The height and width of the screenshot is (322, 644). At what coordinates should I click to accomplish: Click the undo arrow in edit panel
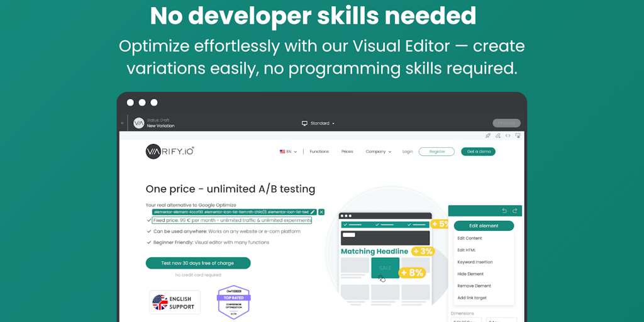coord(504,211)
